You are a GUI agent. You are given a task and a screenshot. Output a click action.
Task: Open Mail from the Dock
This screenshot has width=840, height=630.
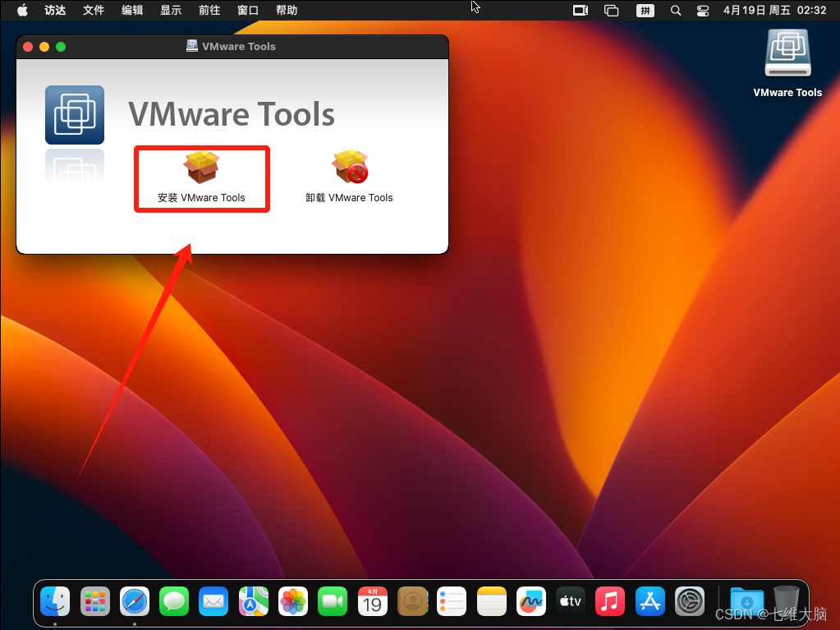coord(213,601)
